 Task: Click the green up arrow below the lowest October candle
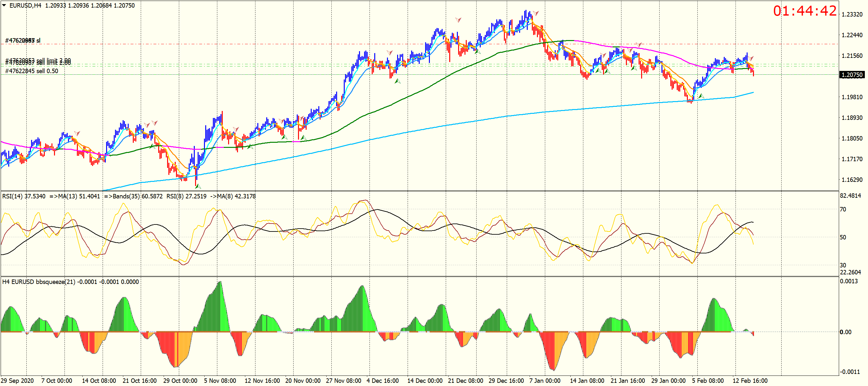pos(198,186)
